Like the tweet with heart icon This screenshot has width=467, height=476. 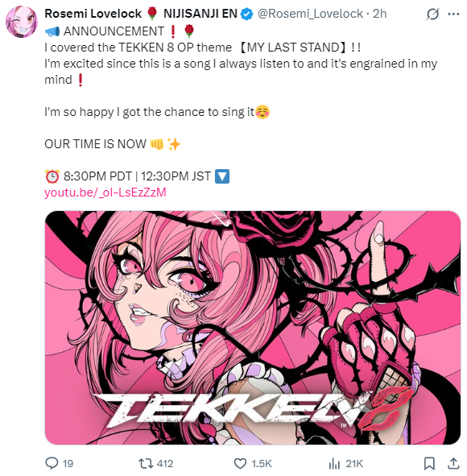pos(240,464)
